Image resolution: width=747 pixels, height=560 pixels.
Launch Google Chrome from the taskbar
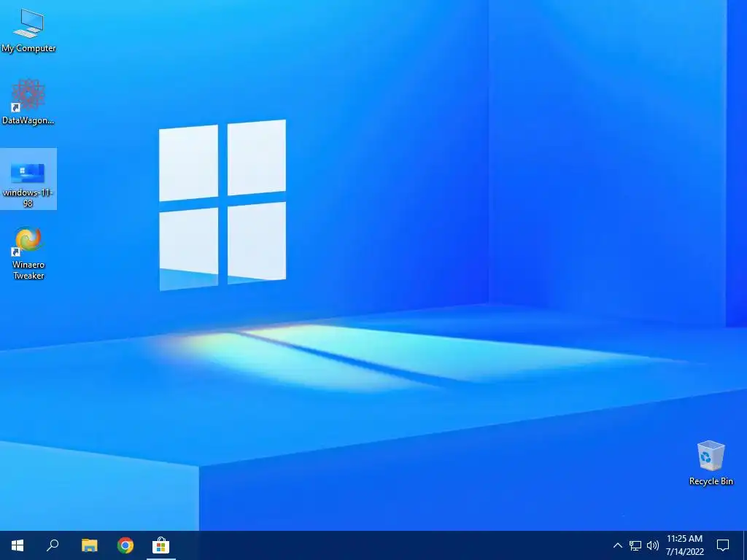click(x=125, y=545)
